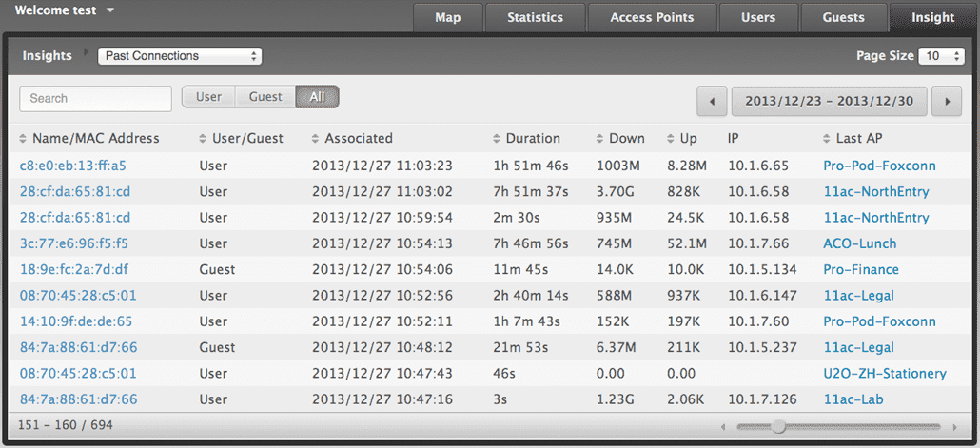The height and width of the screenshot is (448, 980).
Task: Open the Access Points tab
Action: coord(652,17)
